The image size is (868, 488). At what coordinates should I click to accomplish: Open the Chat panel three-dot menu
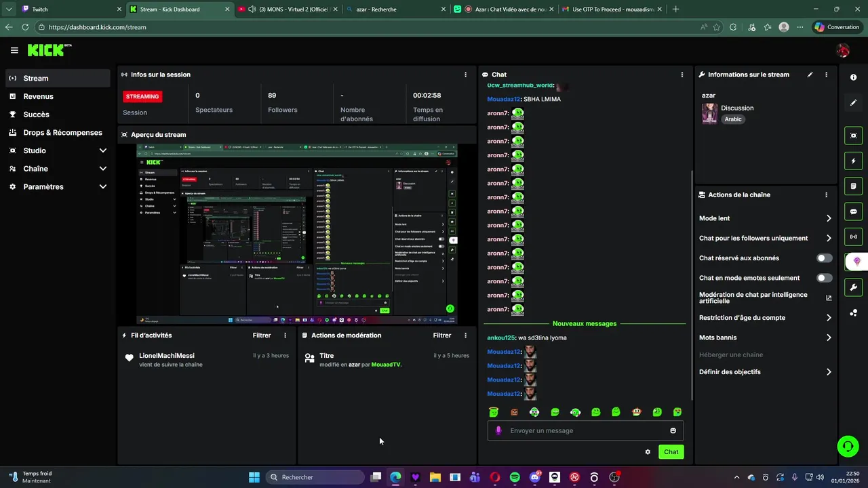(x=682, y=75)
